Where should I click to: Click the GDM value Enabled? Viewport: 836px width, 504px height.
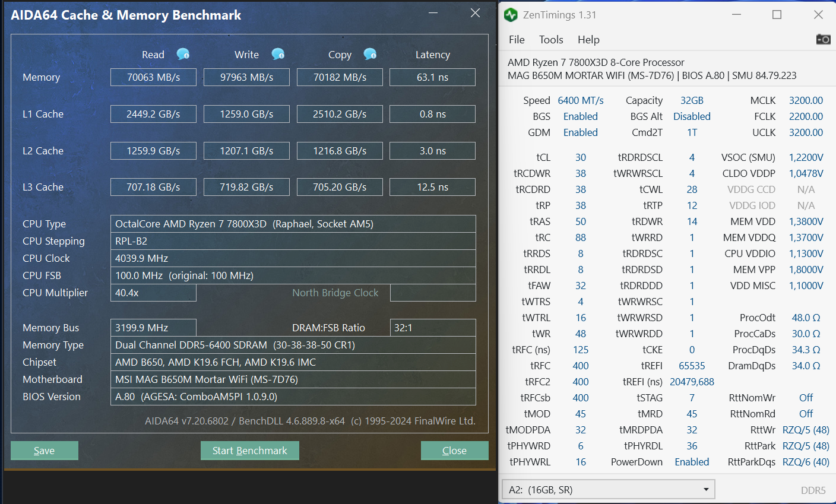point(581,132)
